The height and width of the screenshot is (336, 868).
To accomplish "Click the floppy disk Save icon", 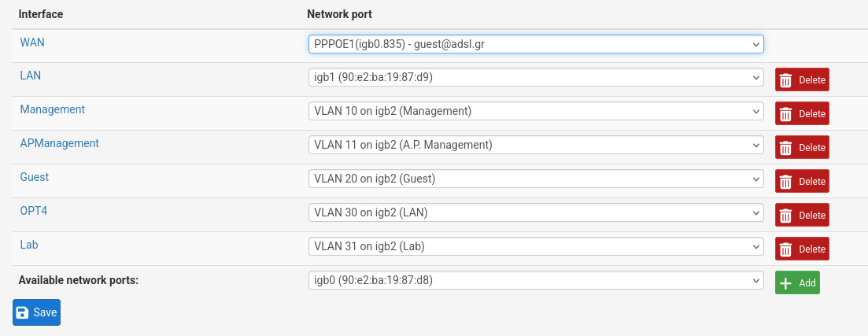I will (x=23, y=312).
